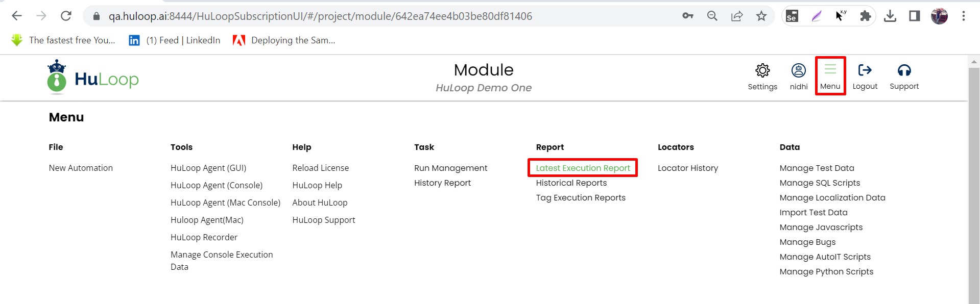
Task: Open the Settings gear icon
Action: 762,70
